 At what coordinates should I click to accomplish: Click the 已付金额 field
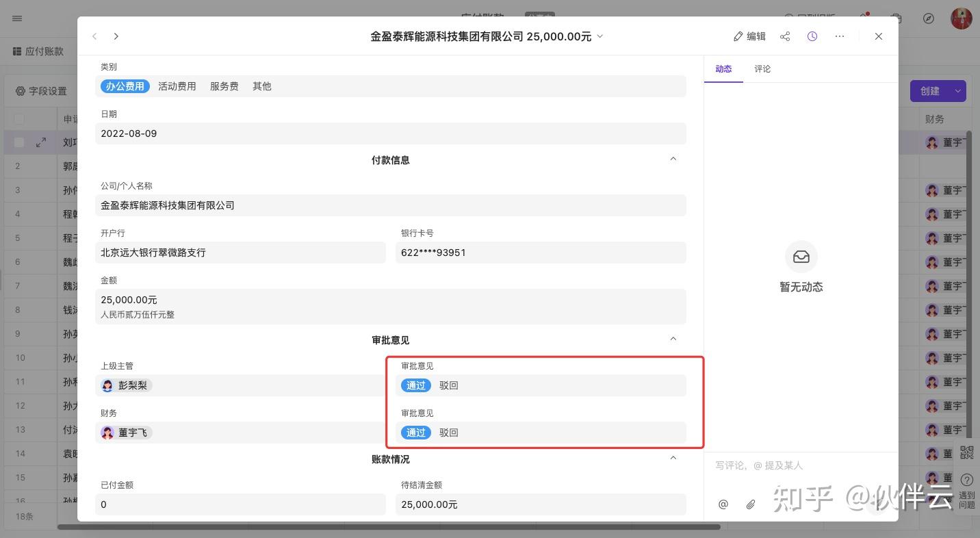(x=241, y=504)
